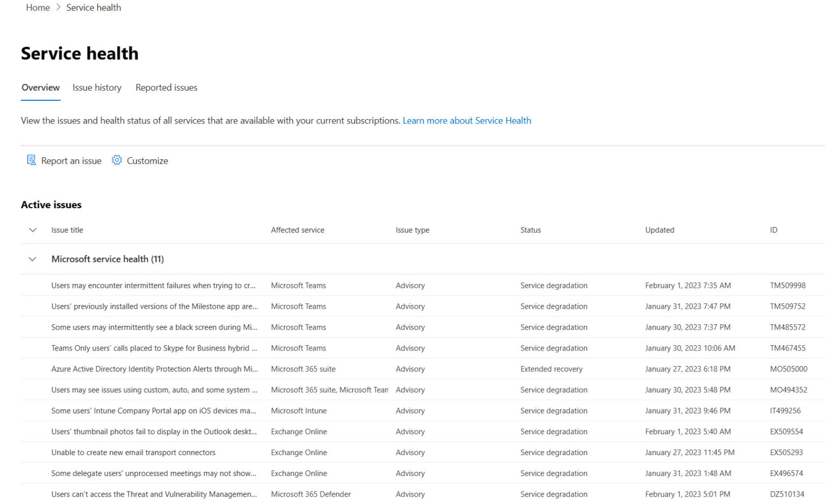Image resolution: width=825 pixels, height=504 pixels.
Task: Collapse the Microsoft service health group
Action: coord(32,259)
